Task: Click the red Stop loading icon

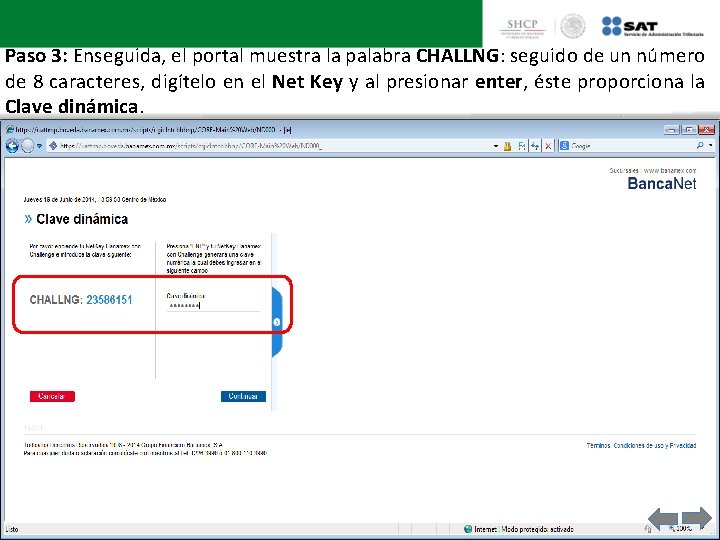Action: click(548, 146)
